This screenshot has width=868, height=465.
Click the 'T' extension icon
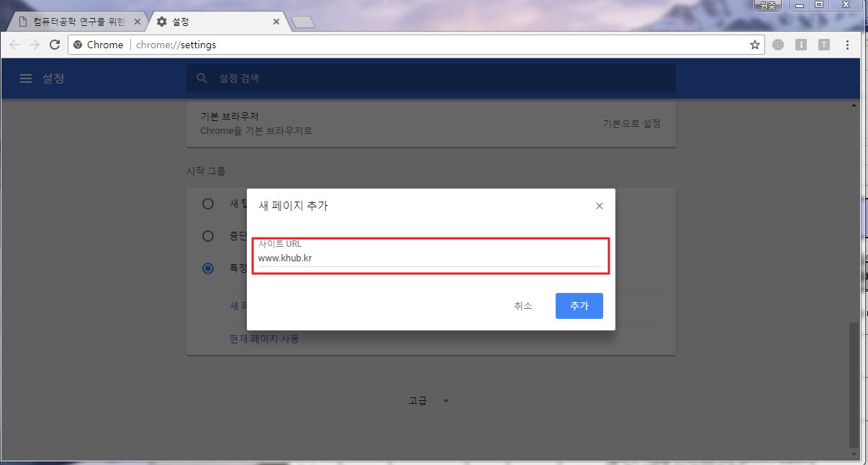click(824, 45)
